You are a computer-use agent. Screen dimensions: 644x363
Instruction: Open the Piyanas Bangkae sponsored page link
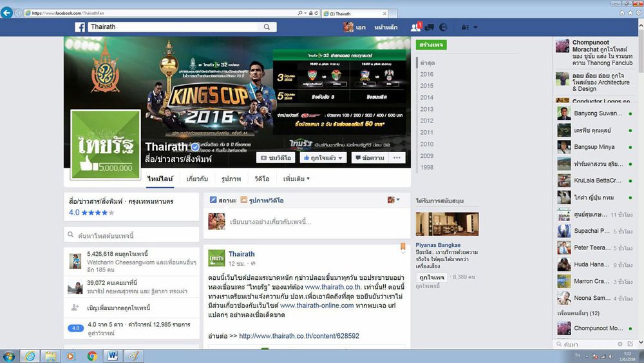[438, 245]
